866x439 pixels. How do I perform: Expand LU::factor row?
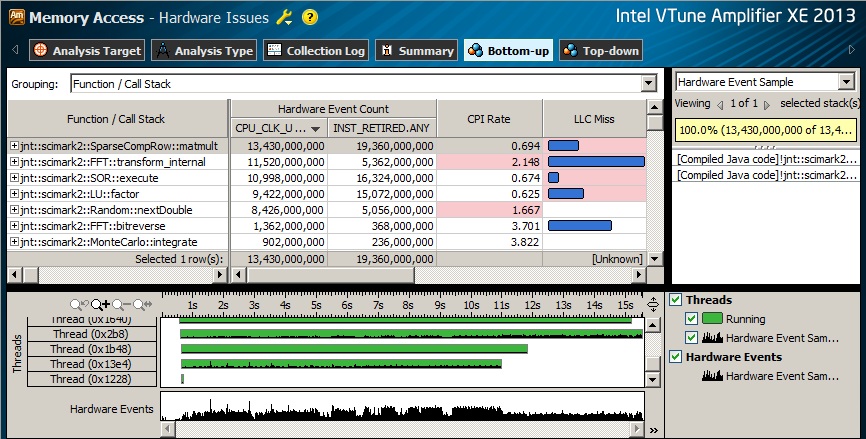(14, 194)
